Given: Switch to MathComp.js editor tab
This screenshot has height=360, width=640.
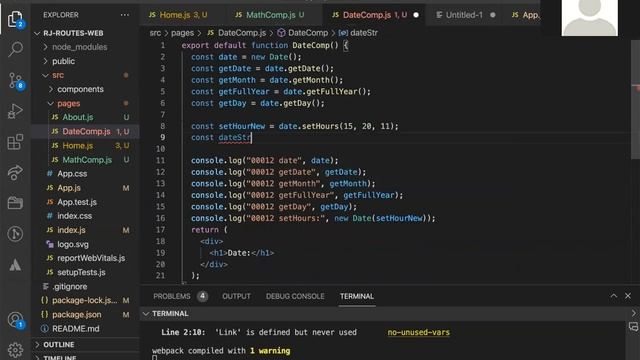Looking at the screenshot, I should click(x=270, y=15).
